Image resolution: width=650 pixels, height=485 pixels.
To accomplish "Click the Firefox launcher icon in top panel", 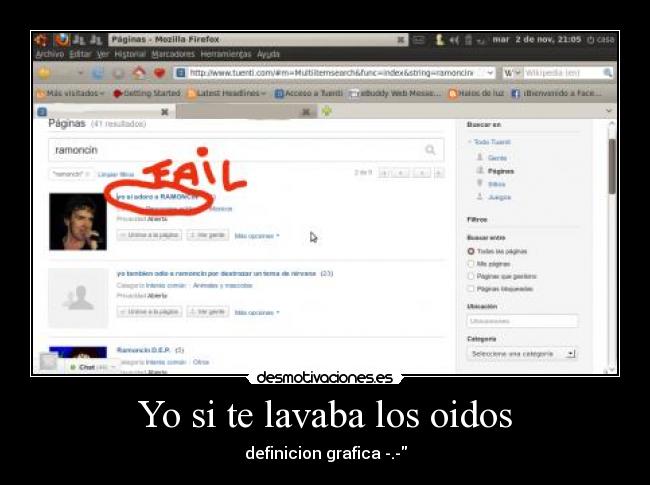I will tap(61, 40).
